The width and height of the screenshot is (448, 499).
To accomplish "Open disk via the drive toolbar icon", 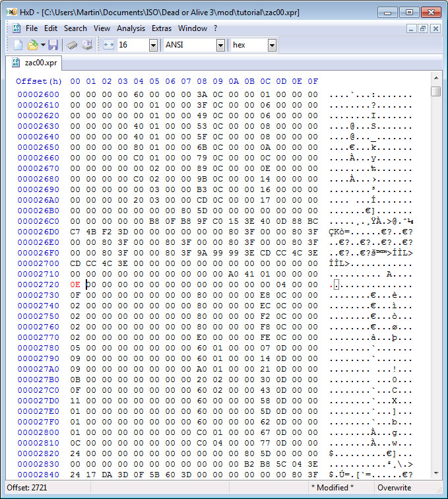I will point(87,45).
